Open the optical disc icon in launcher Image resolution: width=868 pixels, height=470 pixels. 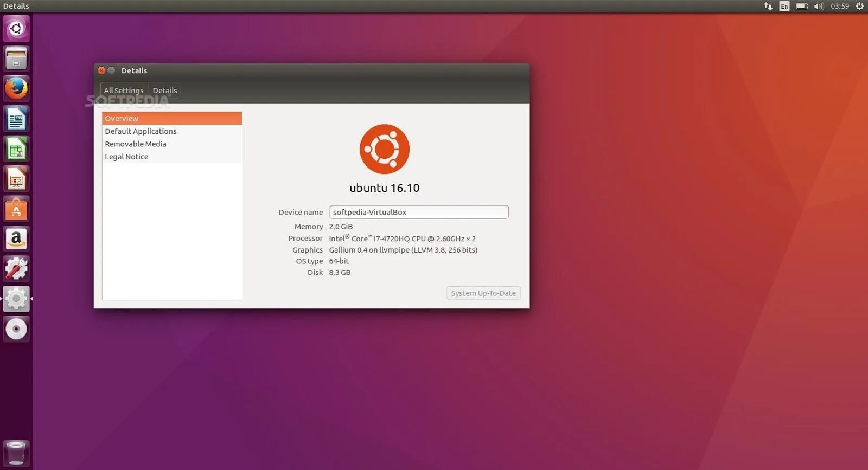point(16,329)
